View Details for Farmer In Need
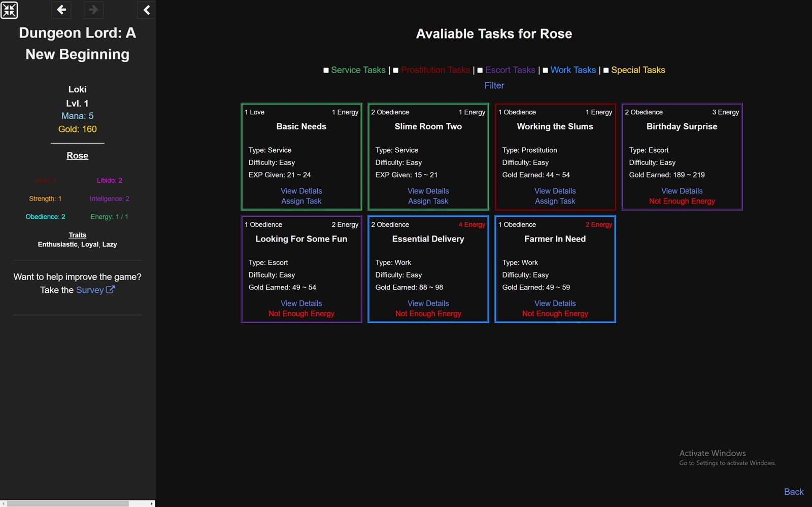 555,303
